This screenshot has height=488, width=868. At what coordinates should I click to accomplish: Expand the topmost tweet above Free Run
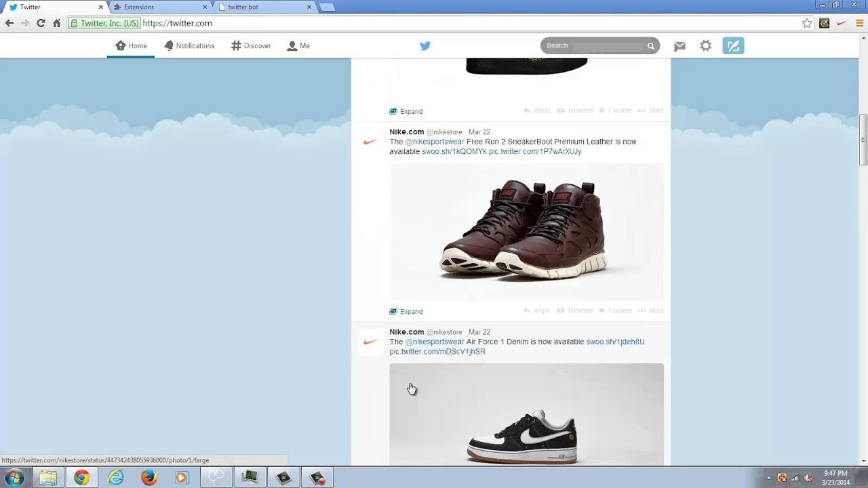pyautogui.click(x=406, y=111)
